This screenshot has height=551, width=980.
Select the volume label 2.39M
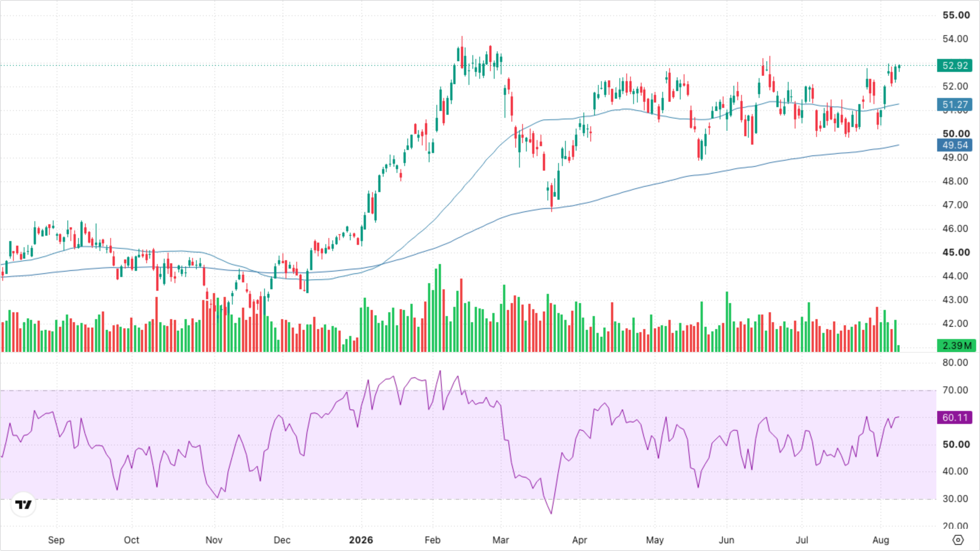click(956, 346)
